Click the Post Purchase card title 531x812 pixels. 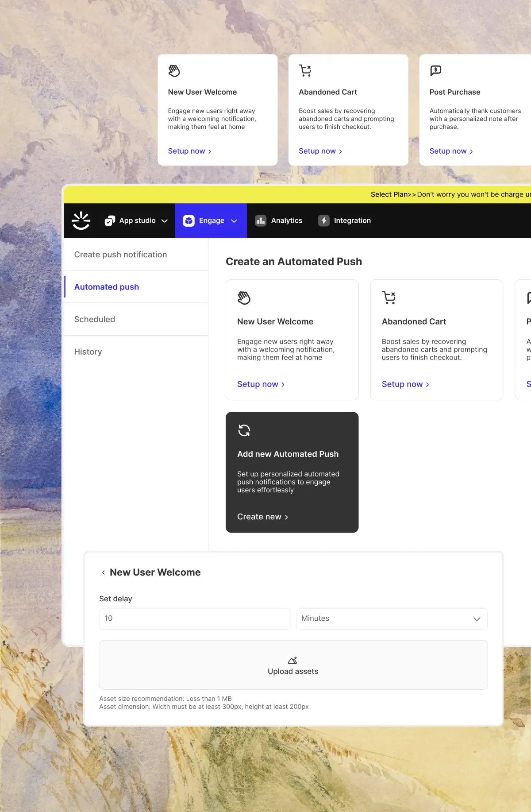(455, 92)
